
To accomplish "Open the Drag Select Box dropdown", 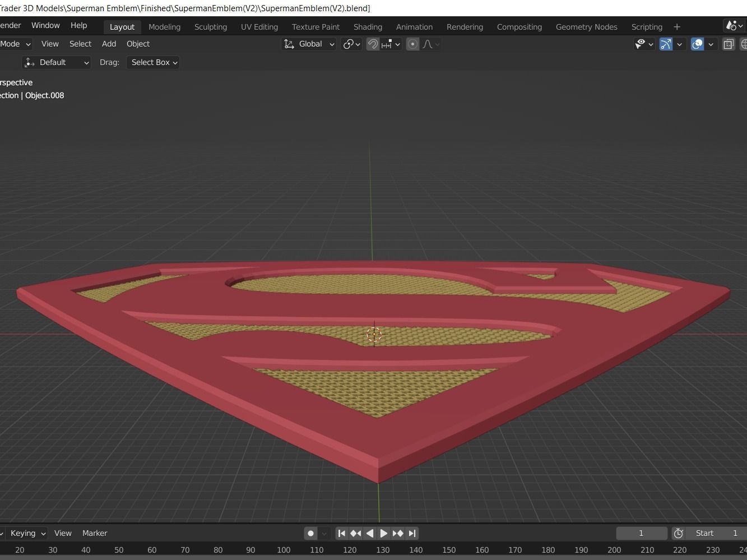I will pyautogui.click(x=152, y=62).
